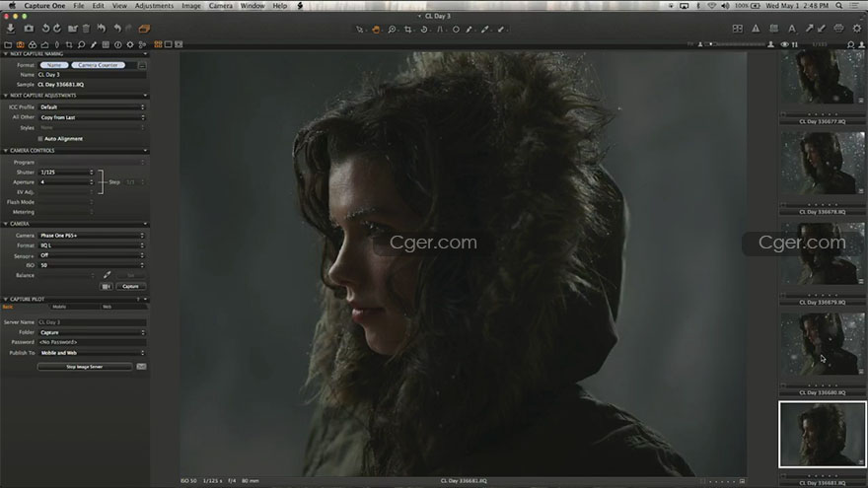The height and width of the screenshot is (488, 868).
Task: Click the Print icon in top right toolbar
Action: pyautogui.click(x=838, y=29)
